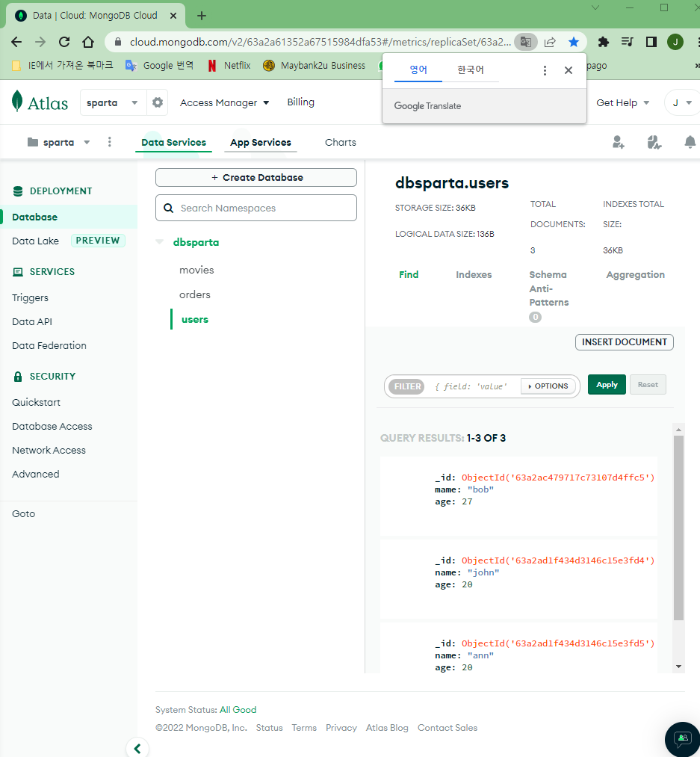Switch to Data Services tab
The image size is (700, 757).
(x=173, y=142)
